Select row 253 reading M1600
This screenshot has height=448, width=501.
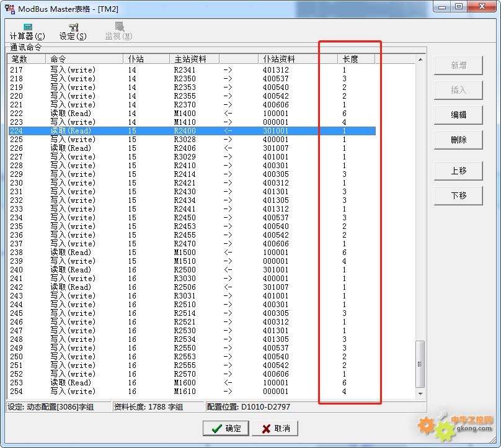pyautogui.click(x=192, y=382)
